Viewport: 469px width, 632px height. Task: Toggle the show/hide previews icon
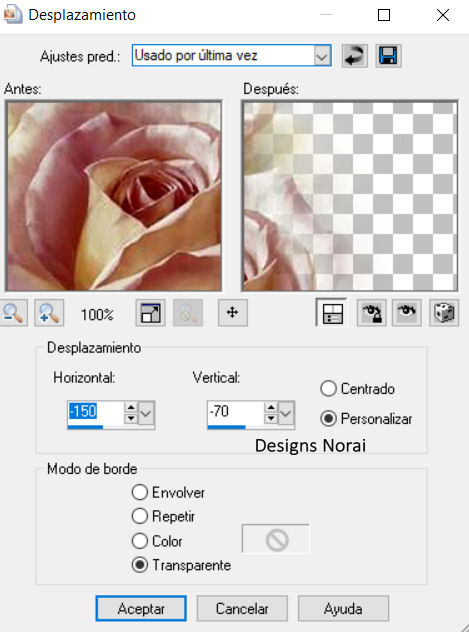(x=332, y=313)
